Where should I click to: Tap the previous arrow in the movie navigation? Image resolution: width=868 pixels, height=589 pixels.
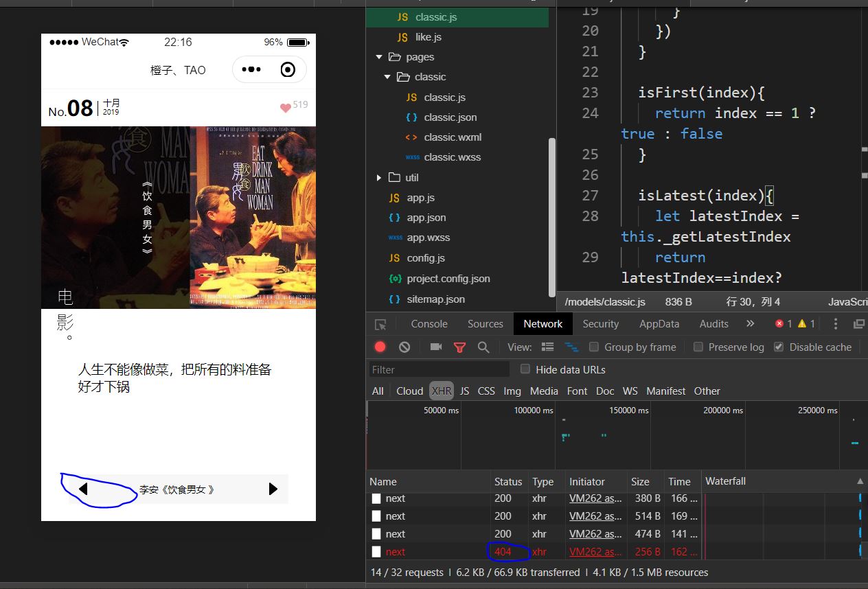pyautogui.click(x=83, y=489)
